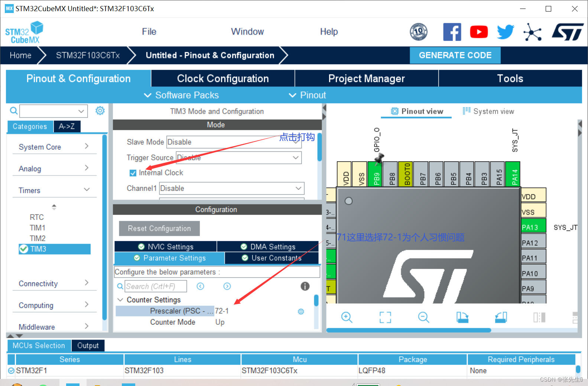This screenshot has height=386, width=588.
Task: Switch to System view
Action: [x=488, y=111]
